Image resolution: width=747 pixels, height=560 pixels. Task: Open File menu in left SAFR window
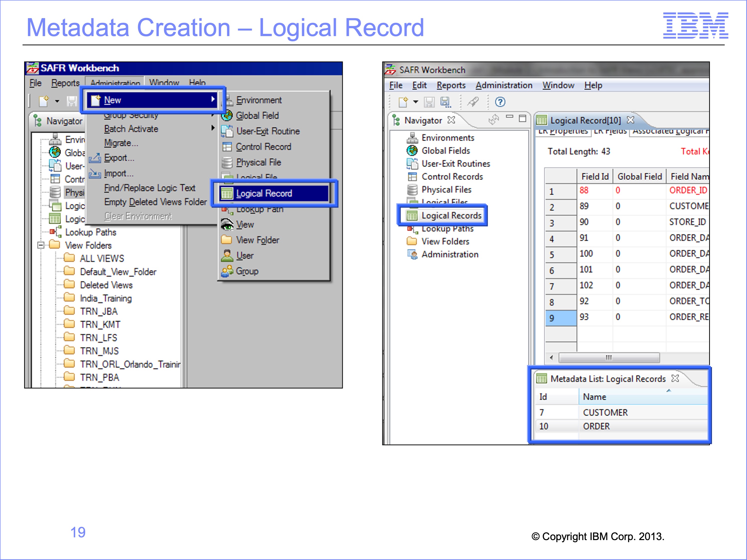pyautogui.click(x=35, y=83)
